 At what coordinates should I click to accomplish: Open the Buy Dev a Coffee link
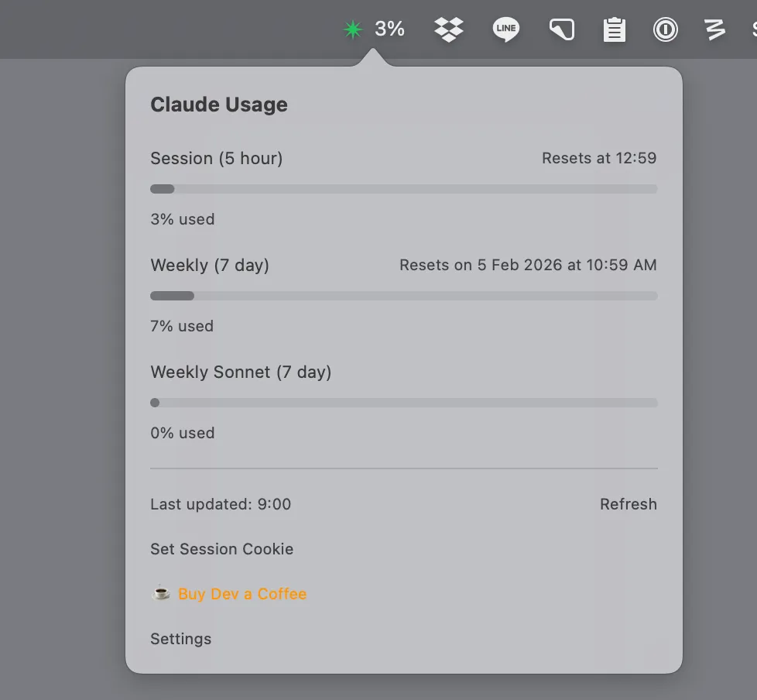point(242,594)
